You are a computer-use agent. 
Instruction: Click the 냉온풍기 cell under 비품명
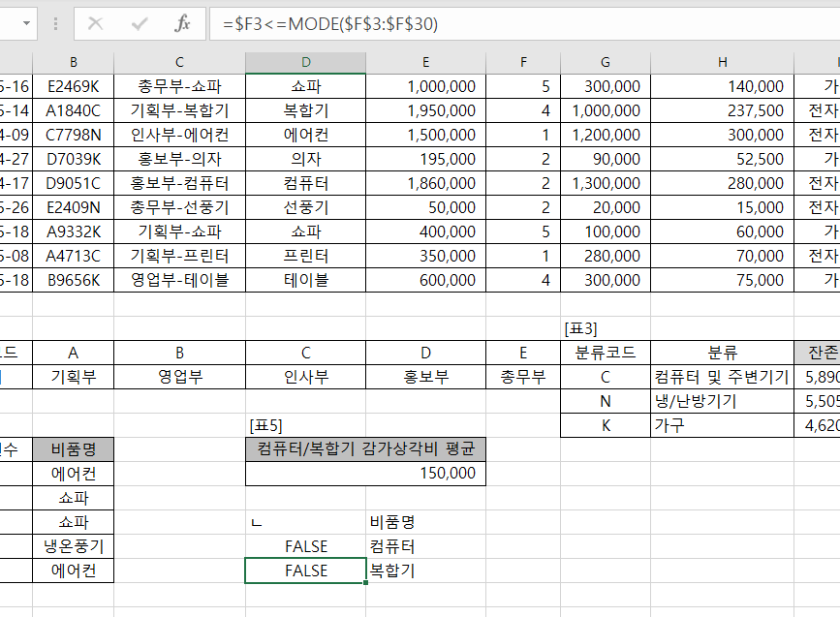tap(74, 546)
